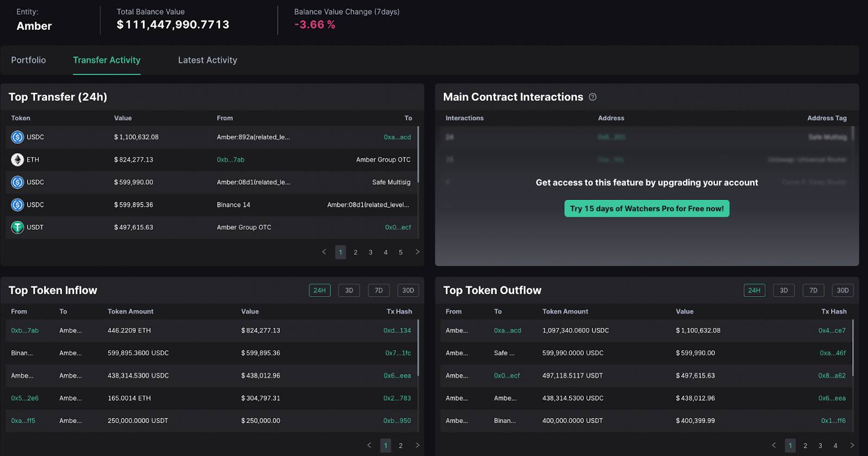Click the 446.2209 ETH inflow amount
Screen dimensions: 868x456
pyautogui.click(x=129, y=331)
